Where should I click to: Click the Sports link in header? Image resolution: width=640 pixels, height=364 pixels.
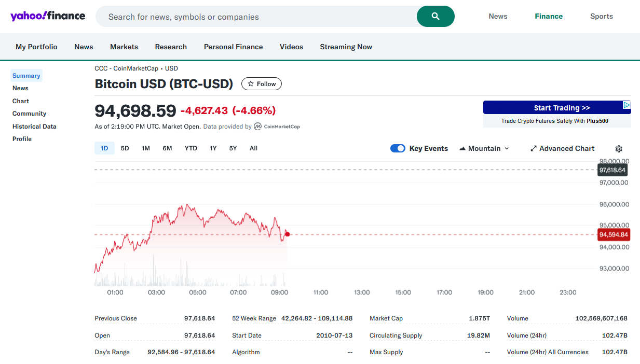[x=602, y=16]
